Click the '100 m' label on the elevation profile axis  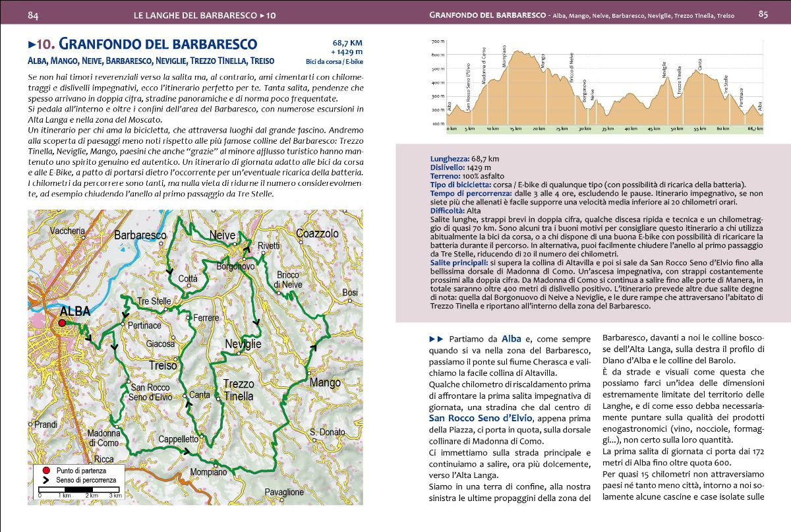click(x=437, y=123)
